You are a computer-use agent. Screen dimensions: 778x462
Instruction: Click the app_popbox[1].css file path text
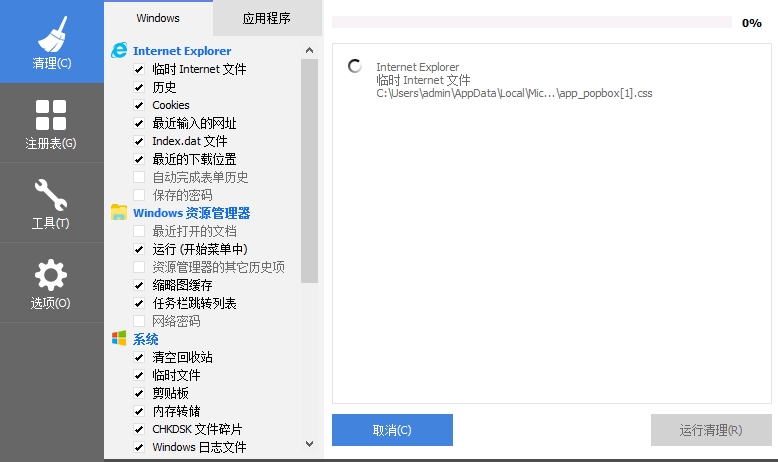click(x=514, y=93)
